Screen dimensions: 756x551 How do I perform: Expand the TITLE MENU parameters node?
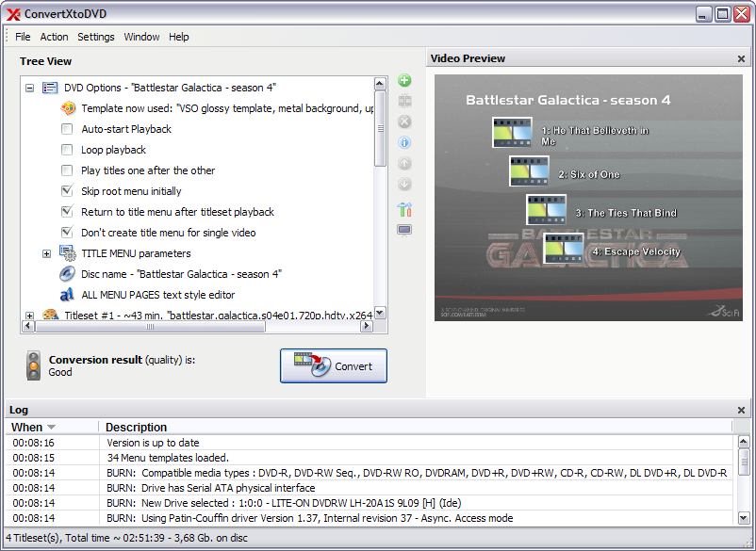tap(47, 253)
